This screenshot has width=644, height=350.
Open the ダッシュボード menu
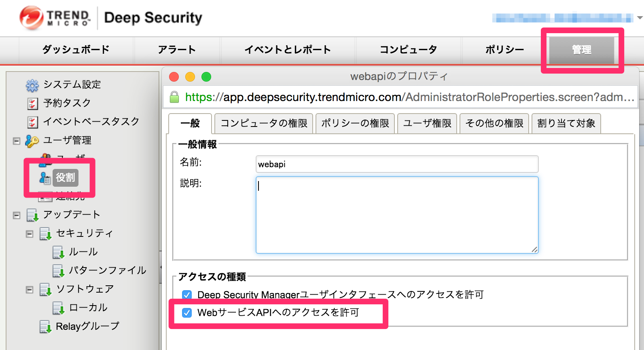[x=76, y=50]
